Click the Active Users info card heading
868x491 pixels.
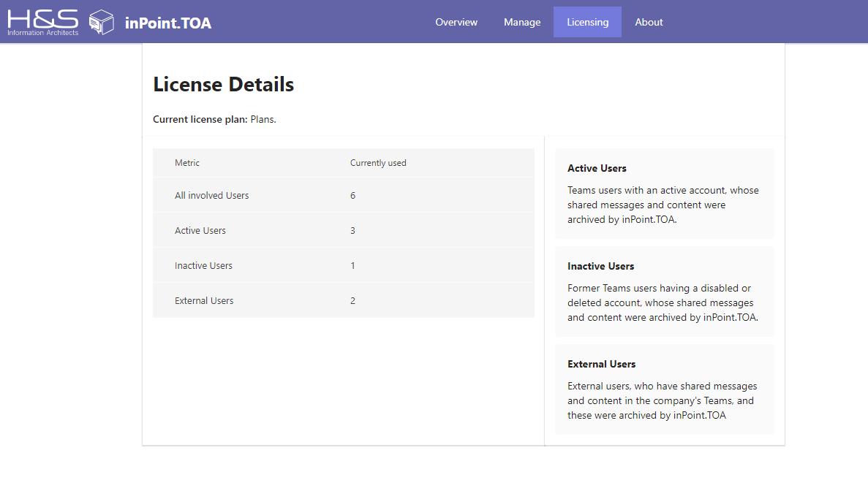[x=597, y=168]
